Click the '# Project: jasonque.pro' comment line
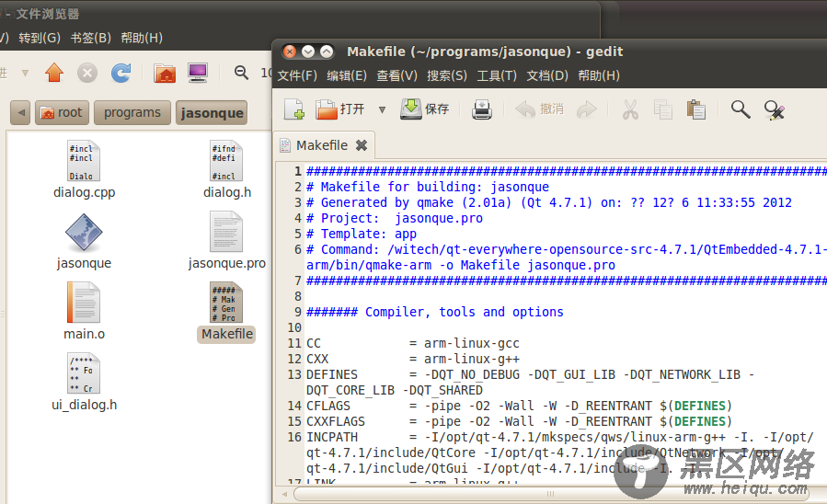This screenshot has height=504, width=827. pos(395,218)
